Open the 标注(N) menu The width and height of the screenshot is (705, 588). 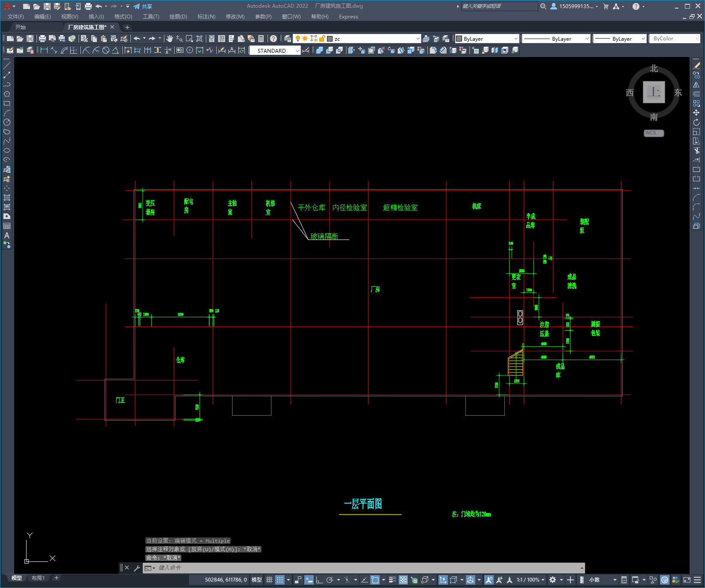[x=206, y=17]
